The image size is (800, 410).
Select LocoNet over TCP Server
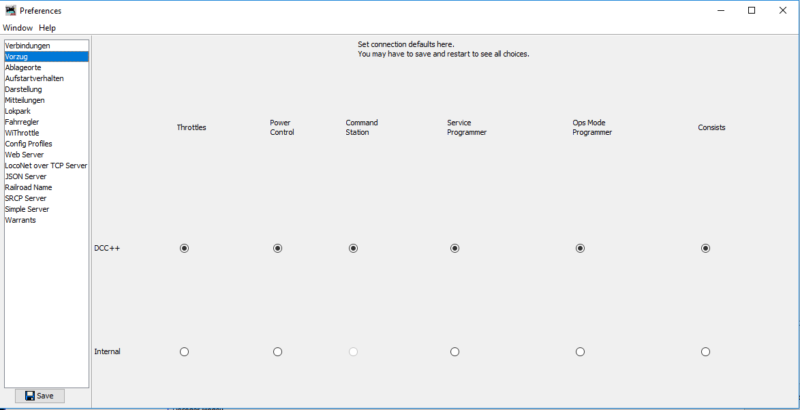click(46, 166)
